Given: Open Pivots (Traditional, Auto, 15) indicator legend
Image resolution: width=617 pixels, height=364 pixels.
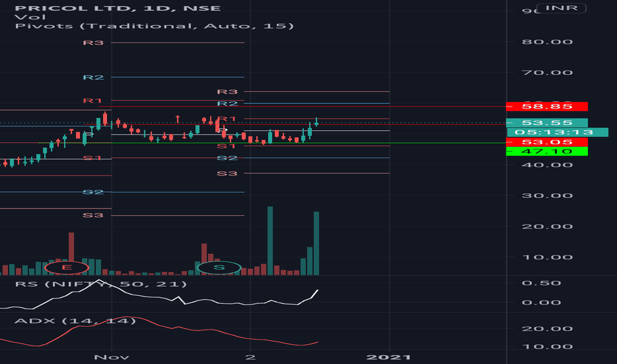Looking at the screenshot, I should coord(154,26).
